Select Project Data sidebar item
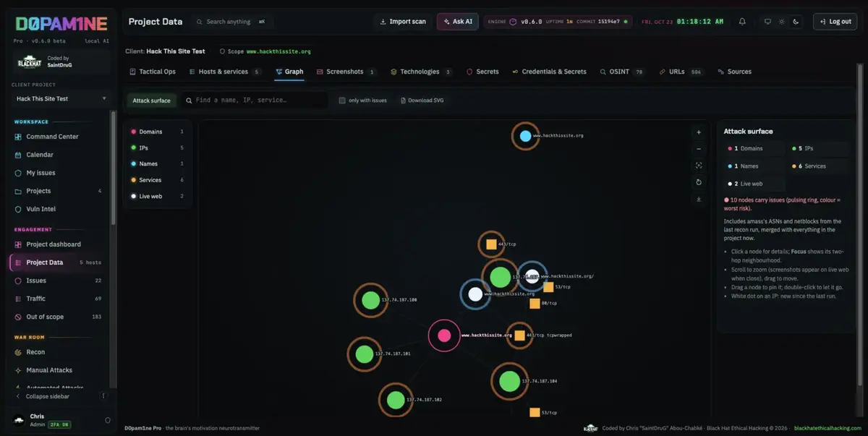 point(59,262)
